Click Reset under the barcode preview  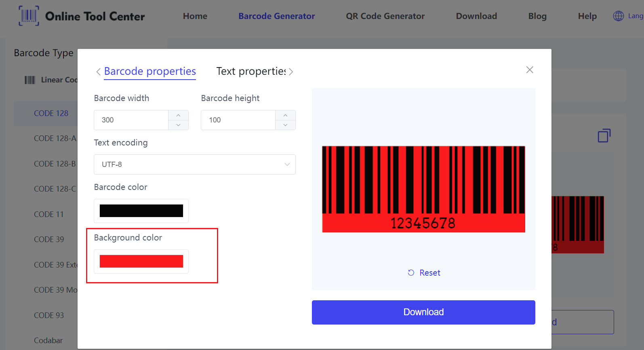click(424, 273)
